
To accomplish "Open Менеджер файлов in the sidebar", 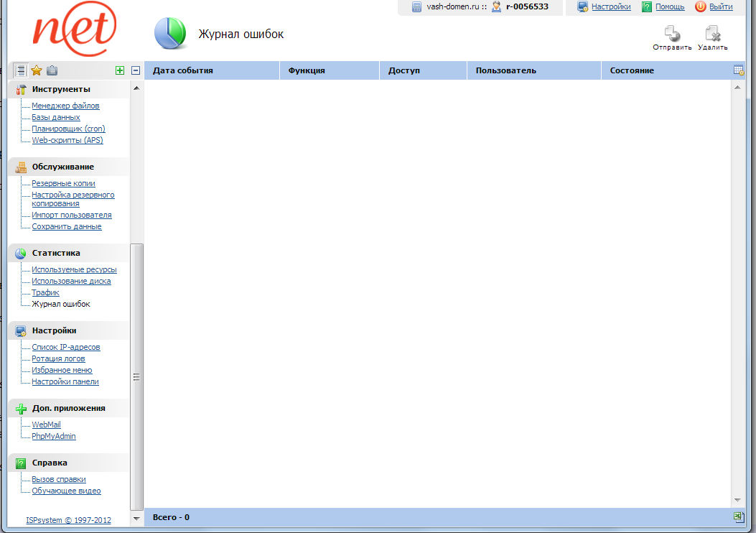I will coord(65,106).
